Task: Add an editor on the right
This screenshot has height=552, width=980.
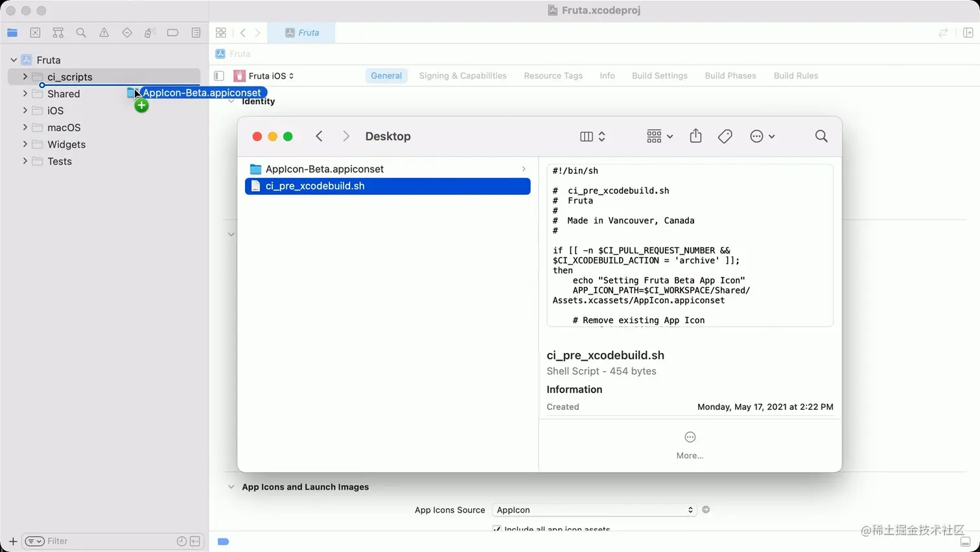Action: (x=968, y=32)
